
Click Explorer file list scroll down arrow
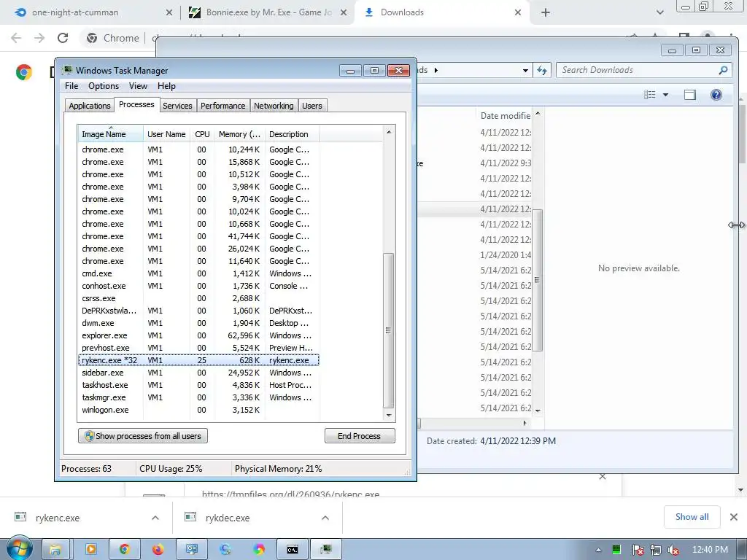point(538,411)
